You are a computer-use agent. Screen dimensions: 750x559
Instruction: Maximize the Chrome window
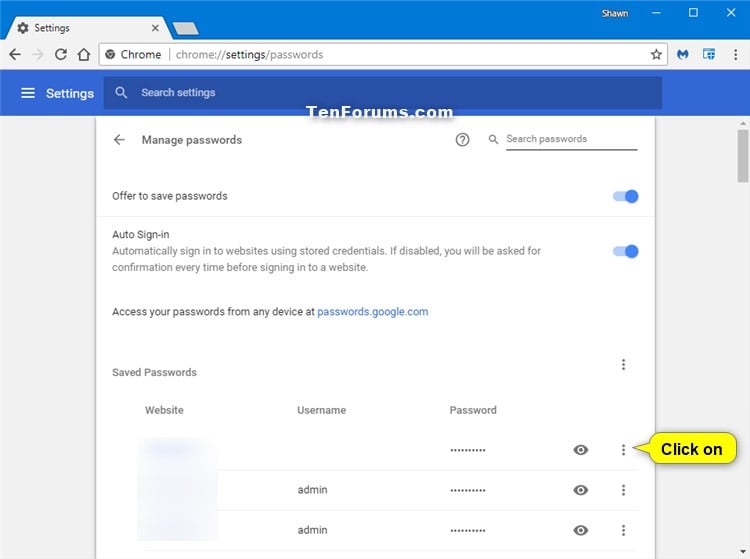(x=693, y=13)
